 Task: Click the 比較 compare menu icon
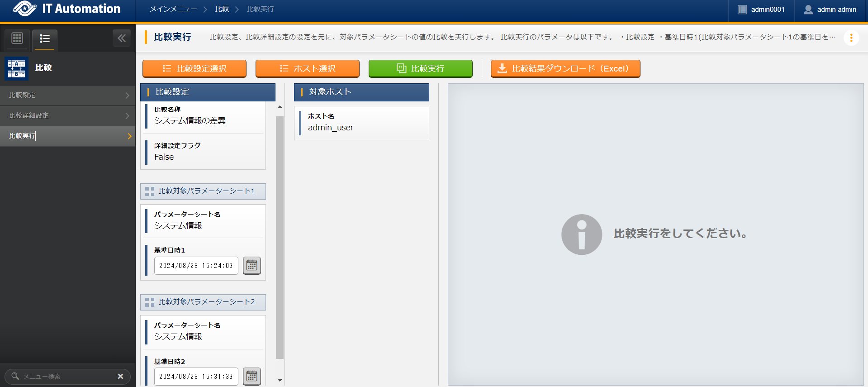pos(17,68)
